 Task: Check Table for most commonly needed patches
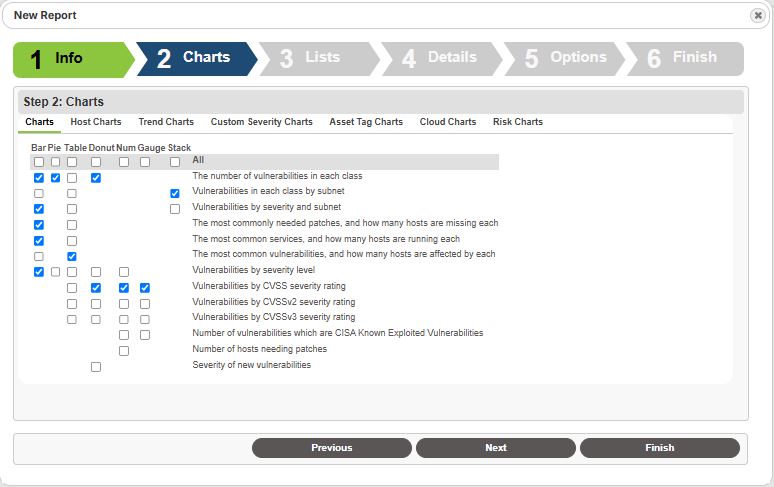pyautogui.click(x=72, y=225)
